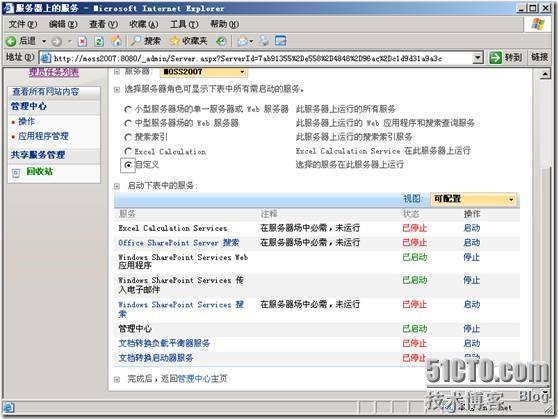Viewport: 558px width, 419px height.
Task: Open the 文件(F) menu
Action: pyautogui.click(x=22, y=24)
